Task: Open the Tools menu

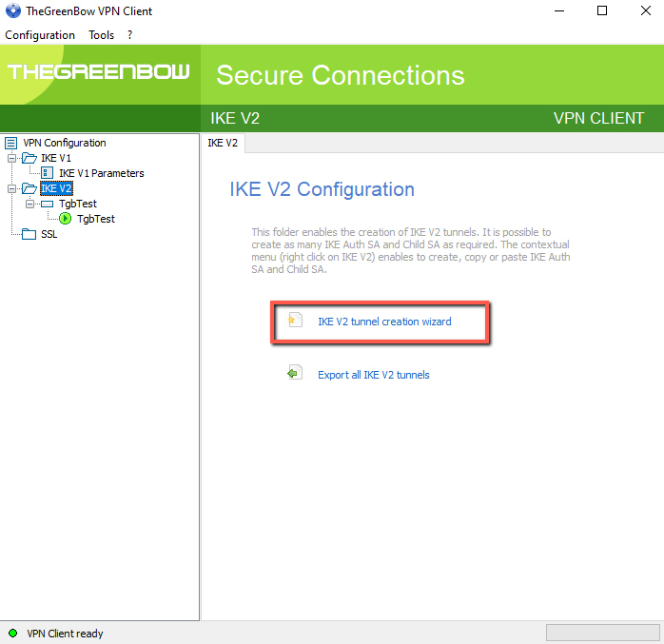Action: [x=101, y=34]
